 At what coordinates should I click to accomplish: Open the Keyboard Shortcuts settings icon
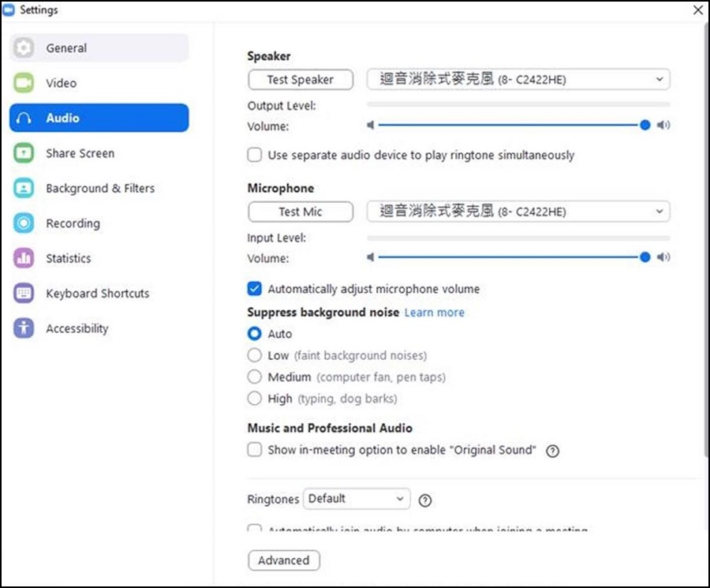pyautogui.click(x=24, y=293)
